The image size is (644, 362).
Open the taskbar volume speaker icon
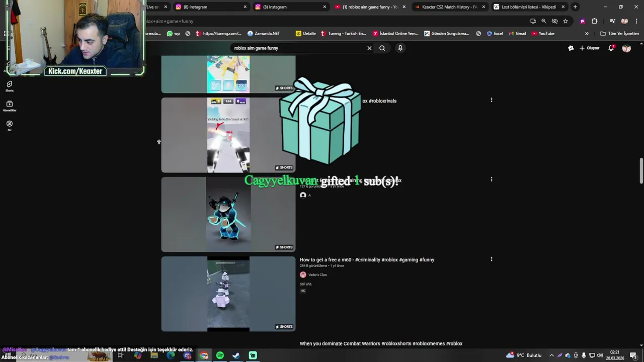coord(600,355)
